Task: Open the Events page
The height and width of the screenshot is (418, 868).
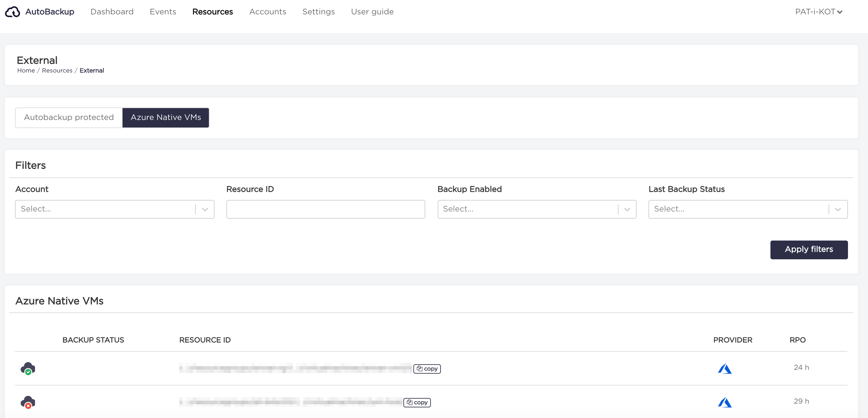Action: pyautogui.click(x=163, y=12)
